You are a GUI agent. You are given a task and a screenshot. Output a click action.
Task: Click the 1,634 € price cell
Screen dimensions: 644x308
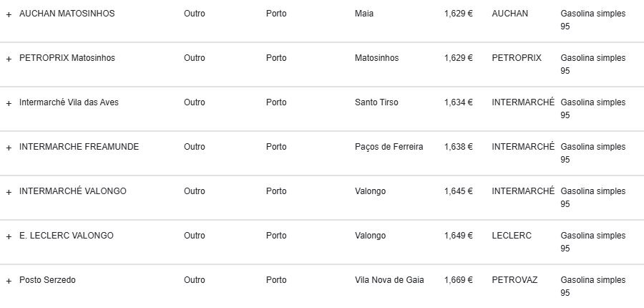[458, 102]
